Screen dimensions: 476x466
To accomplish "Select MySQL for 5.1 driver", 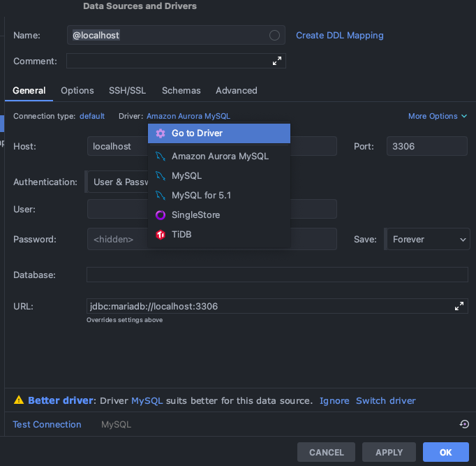I will click(219, 195).
